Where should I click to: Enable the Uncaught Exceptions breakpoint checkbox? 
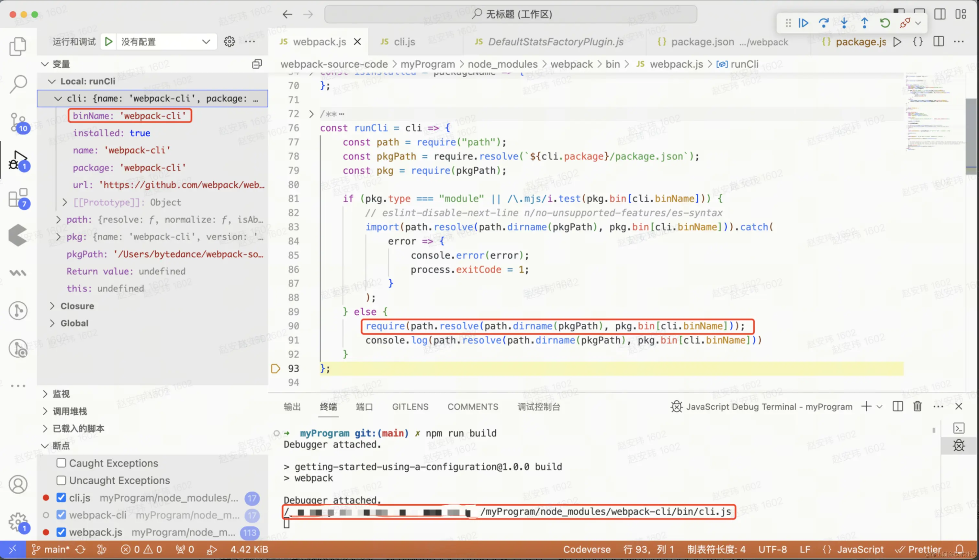point(61,480)
